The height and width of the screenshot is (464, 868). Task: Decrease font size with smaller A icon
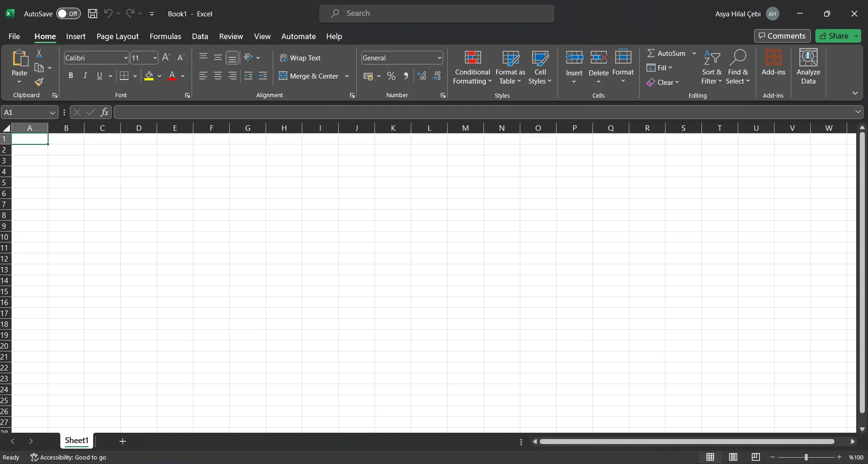pos(181,58)
